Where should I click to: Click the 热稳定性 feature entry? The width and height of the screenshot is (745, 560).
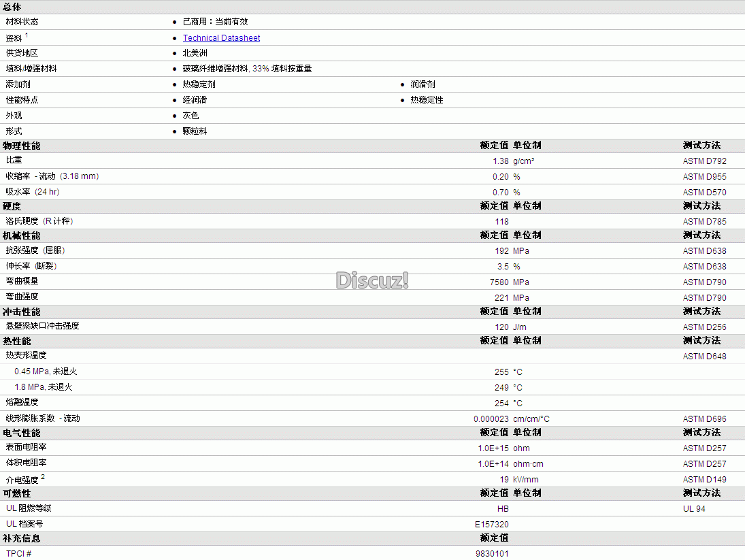[427, 100]
